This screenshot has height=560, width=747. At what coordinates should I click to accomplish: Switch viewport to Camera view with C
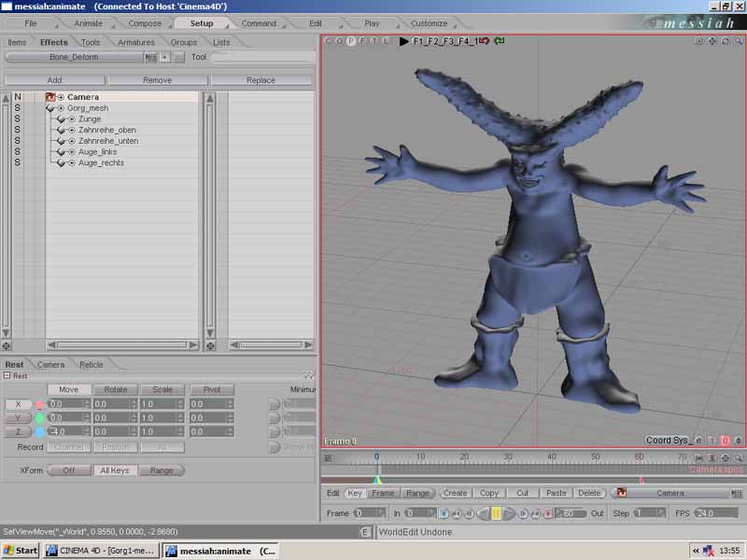tap(328, 41)
